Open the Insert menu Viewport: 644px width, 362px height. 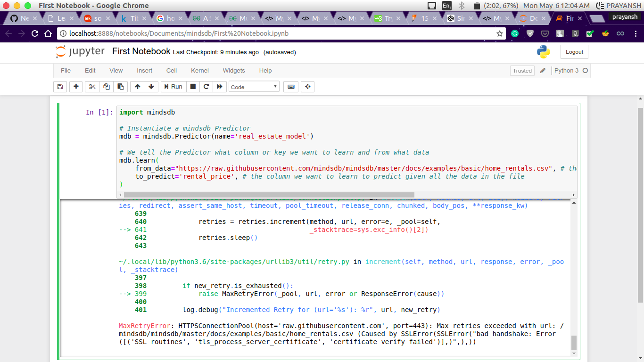pos(145,71)
